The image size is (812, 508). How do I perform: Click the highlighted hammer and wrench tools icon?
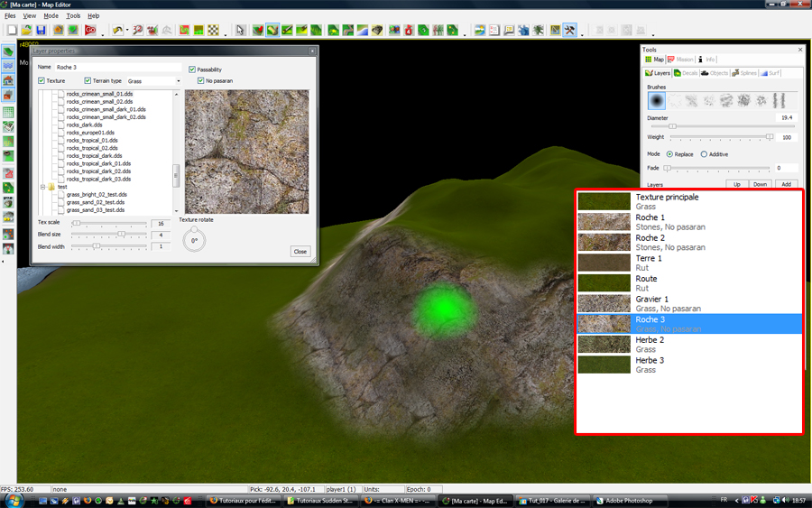pos(569,30)
